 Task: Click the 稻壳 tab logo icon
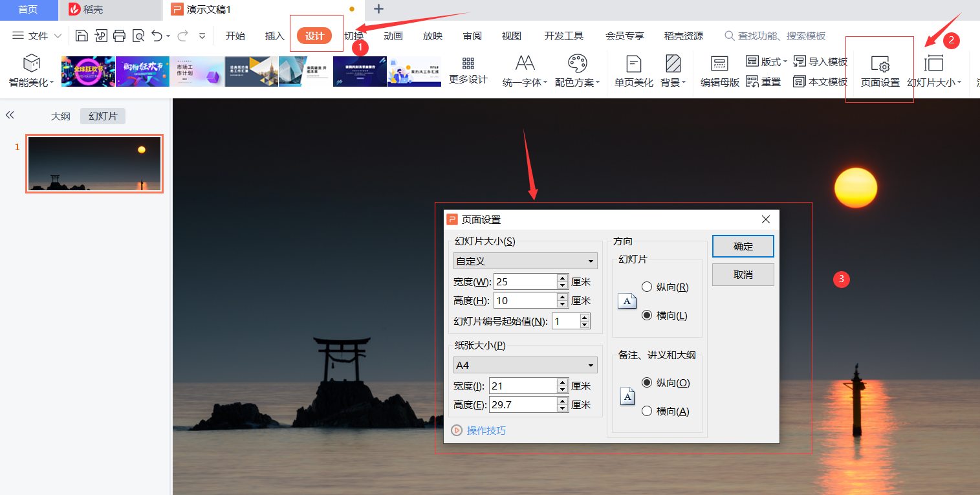click(x=74, y=9)
